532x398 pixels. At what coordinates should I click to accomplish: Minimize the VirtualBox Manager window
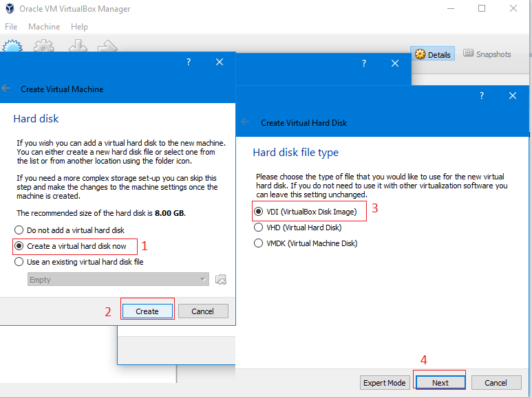point(451,8)
